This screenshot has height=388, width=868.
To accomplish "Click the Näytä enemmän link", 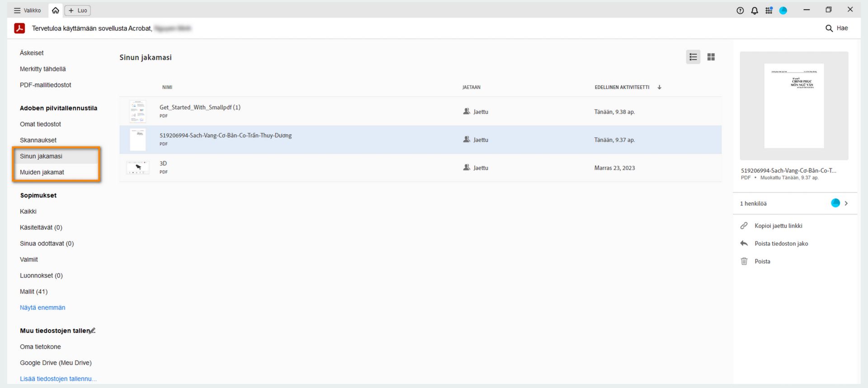I will pos(42,308).
